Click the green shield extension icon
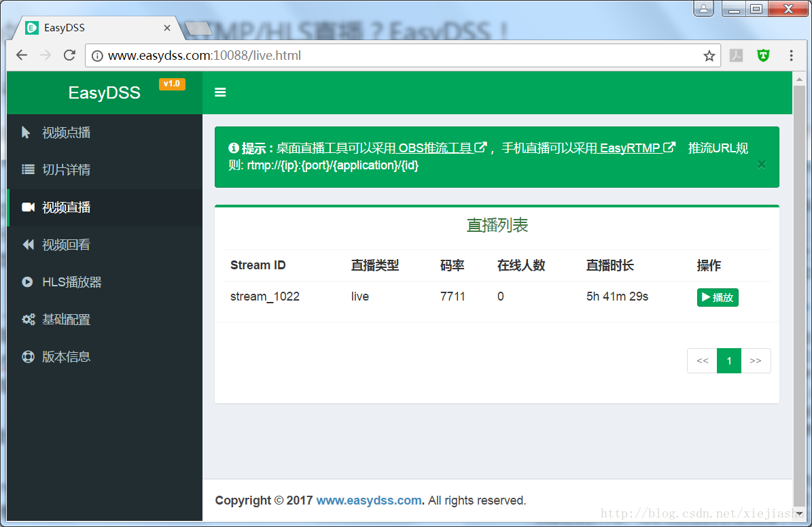Viewport: 812px width, 527px height. pyautogui.click(x=763, y=56)
